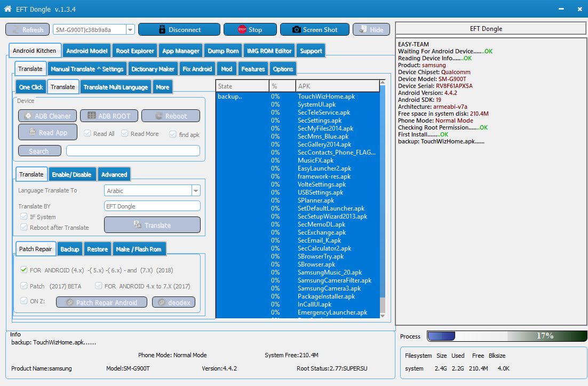Select the SamsungCamera3.apk row
Screen dimensions: 588x386
click(x=298, y=288)
